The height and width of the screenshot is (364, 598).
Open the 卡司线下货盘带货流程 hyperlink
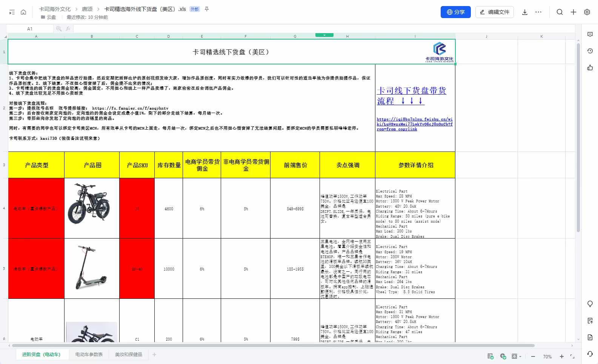411,96
